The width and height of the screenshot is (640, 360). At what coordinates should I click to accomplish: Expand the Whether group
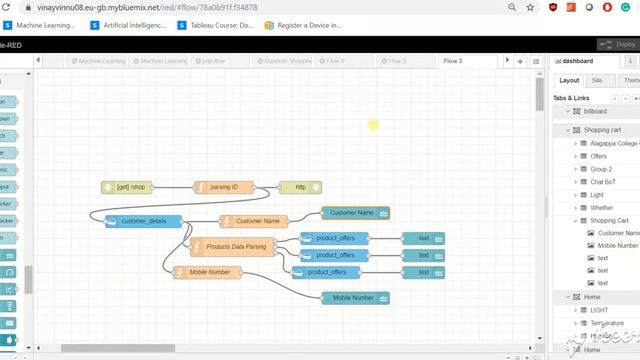click(x=576, y=208)
